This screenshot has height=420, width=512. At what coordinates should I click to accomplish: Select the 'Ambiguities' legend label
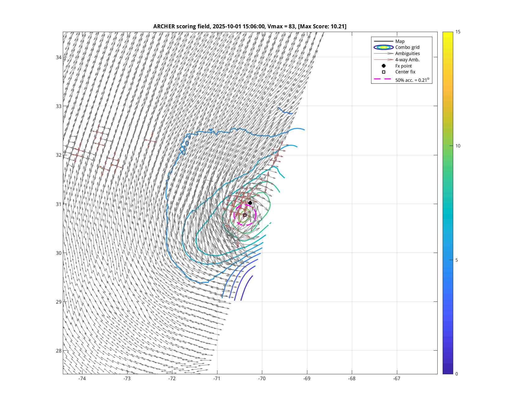tap(407, 54)
